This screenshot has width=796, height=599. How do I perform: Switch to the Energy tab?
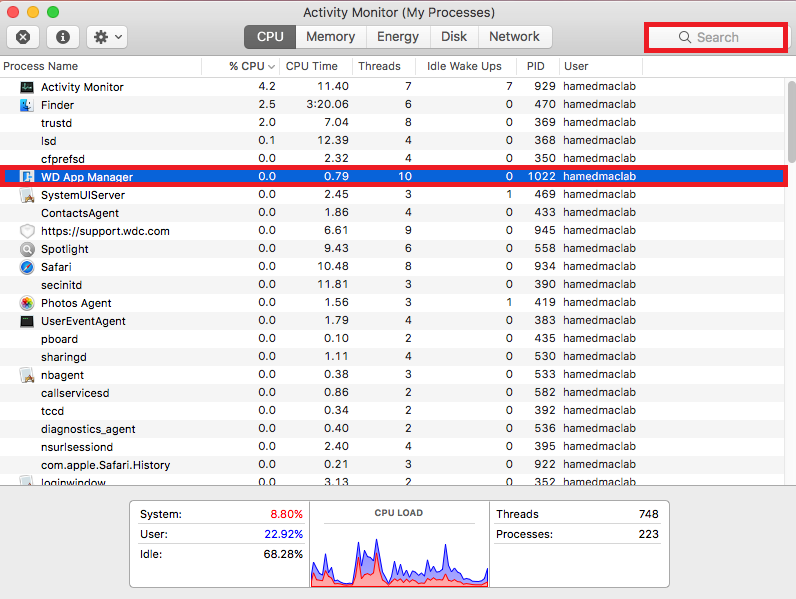[x=398, y=37]
